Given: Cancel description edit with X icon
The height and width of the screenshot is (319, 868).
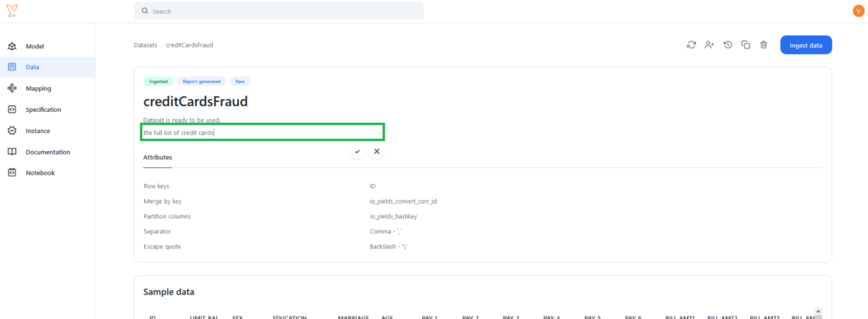Looking at the screenshot, I should [x=376, y=151].
